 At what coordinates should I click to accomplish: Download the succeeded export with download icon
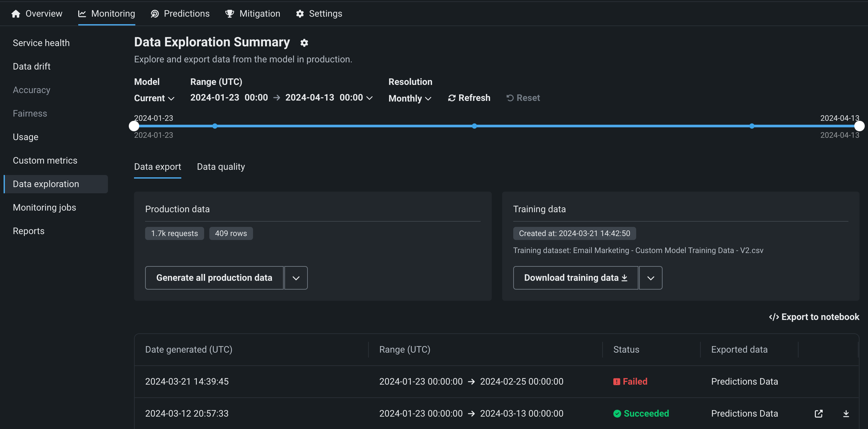(x=846, y=413)
